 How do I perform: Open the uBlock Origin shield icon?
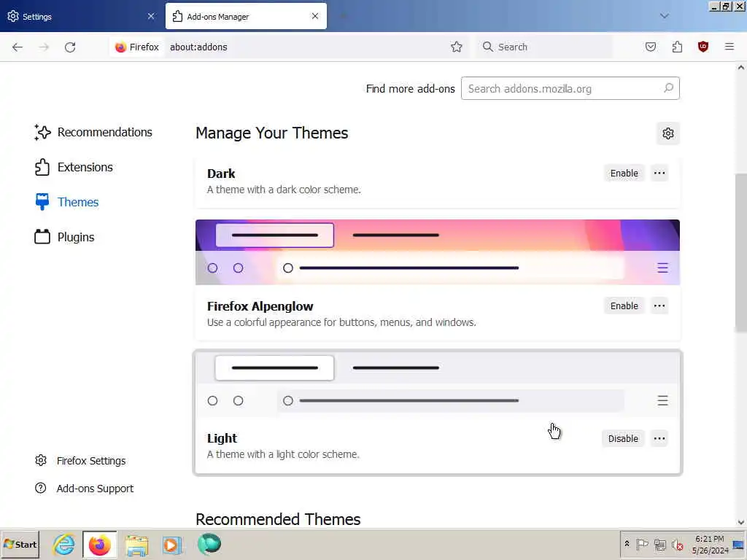pyautogui.click(x=703, y=47)
